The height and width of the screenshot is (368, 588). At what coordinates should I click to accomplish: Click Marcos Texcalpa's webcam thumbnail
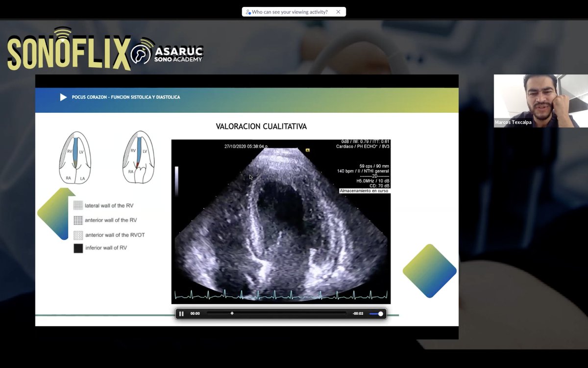(x=540, y=101)
